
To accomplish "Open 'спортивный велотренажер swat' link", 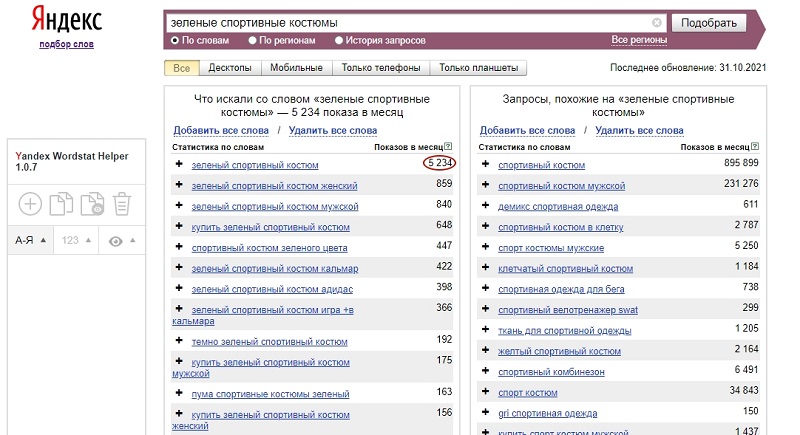I will tap(568, 310).
